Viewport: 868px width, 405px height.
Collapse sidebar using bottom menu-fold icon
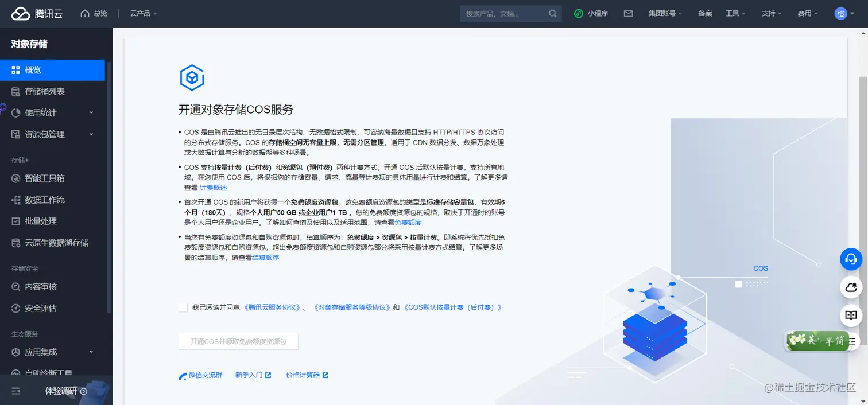click(16, 391)
